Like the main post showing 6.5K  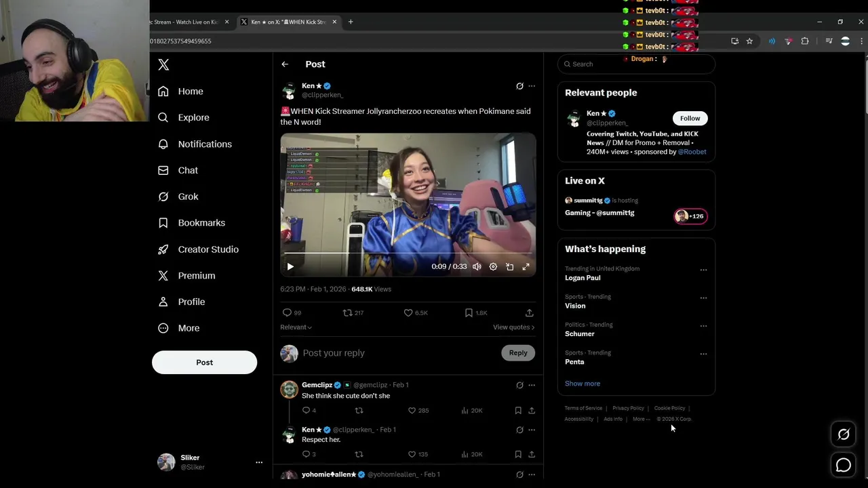(x=416, y=312)
